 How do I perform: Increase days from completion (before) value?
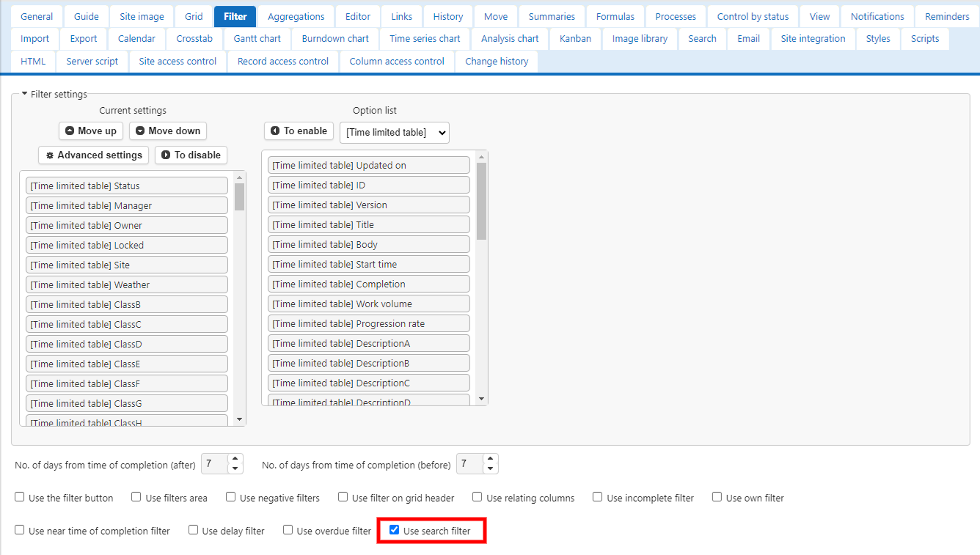491,460
